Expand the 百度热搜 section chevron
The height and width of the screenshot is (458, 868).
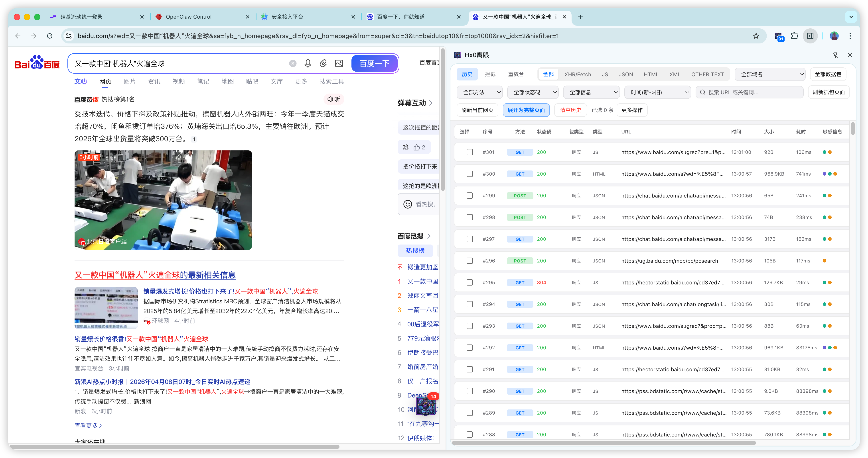click(429, 236)
